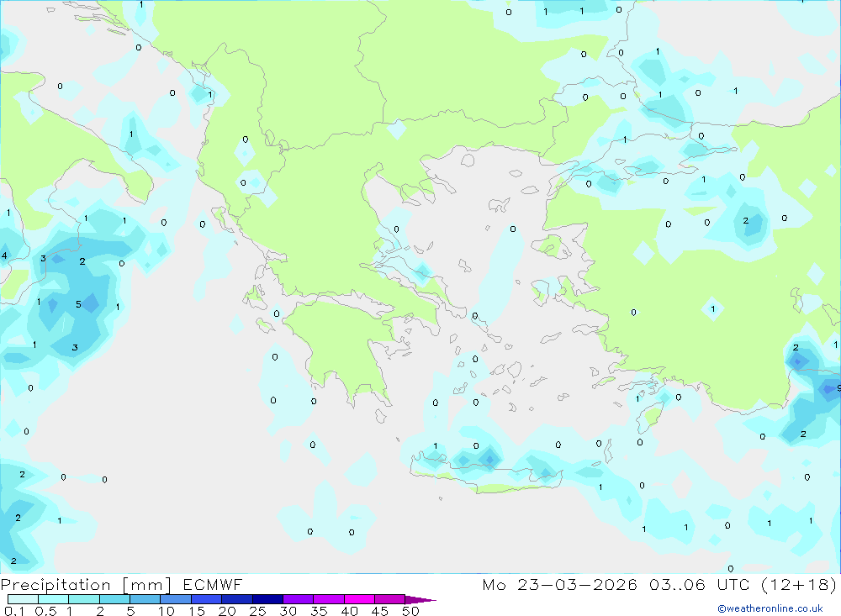Click the purple arrow tip above 50 mm
This screenshot has width=841, height=616.
point(420,600)
